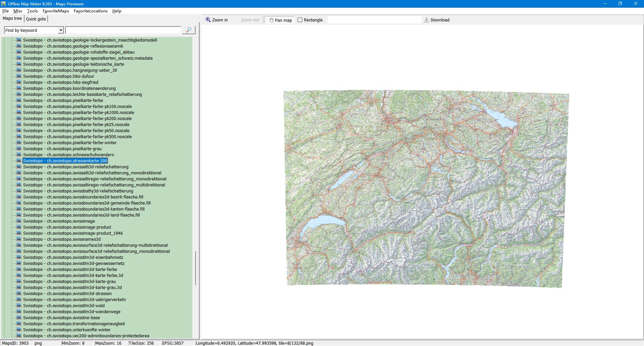Switch to the Maps tree tab
This screenshot has width=644, height=346.
point(12,18)
